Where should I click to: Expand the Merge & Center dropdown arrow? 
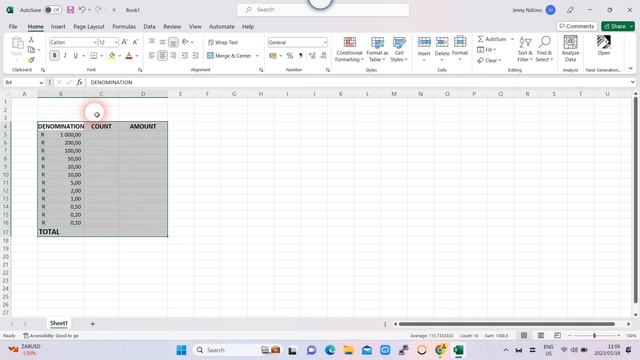tap(258, 56)
